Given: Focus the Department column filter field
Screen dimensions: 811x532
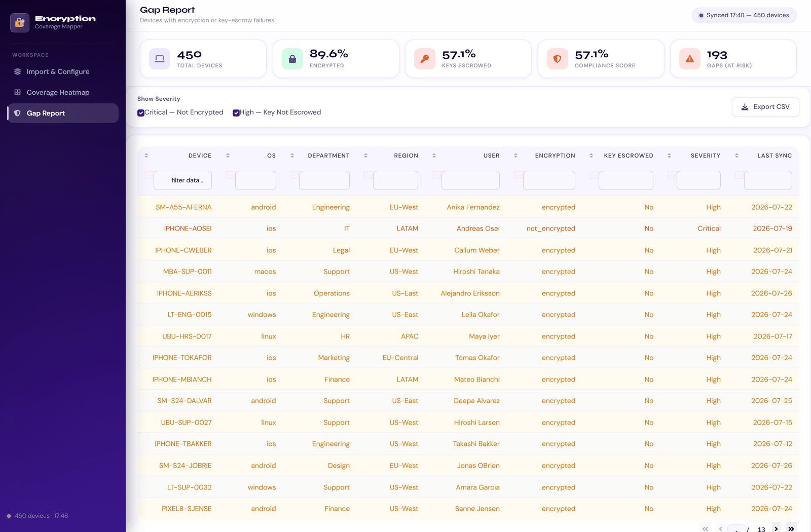Looking at the screenshot, I should 324,180.
